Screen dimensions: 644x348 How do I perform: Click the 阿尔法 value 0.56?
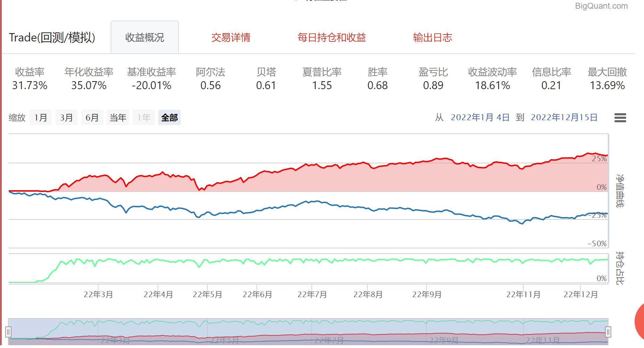pyautogui.click(x=210, y=85)
